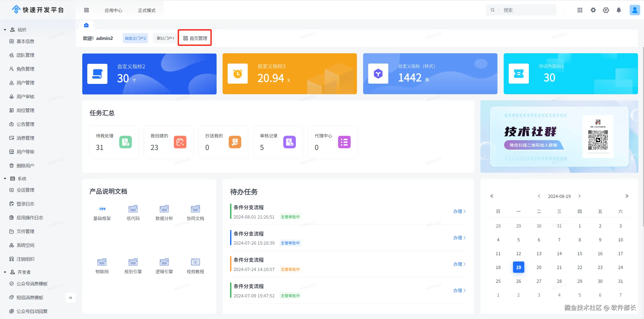
Task: Open 应用中心 in top navigation
Action: coord(113,10)
